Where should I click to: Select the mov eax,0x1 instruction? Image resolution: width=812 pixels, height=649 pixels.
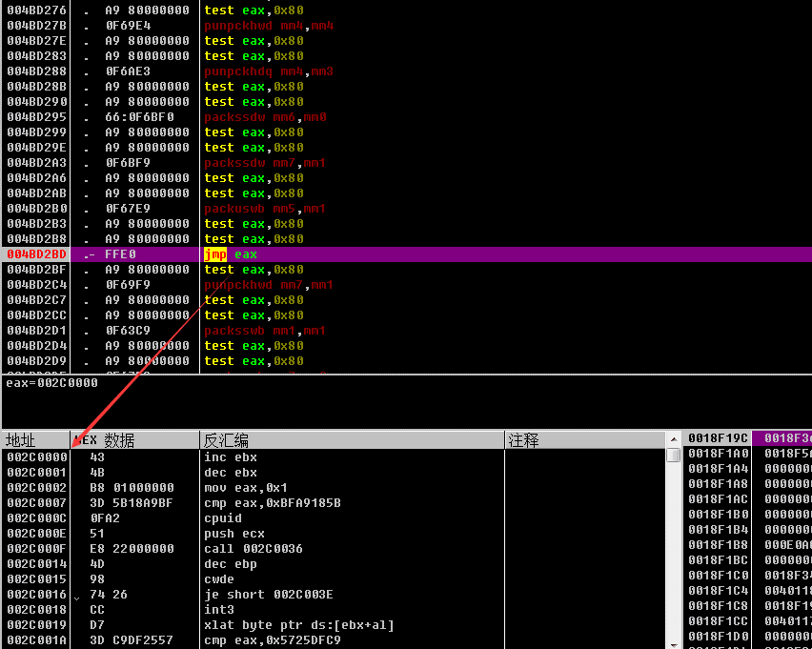pos(246,488)
